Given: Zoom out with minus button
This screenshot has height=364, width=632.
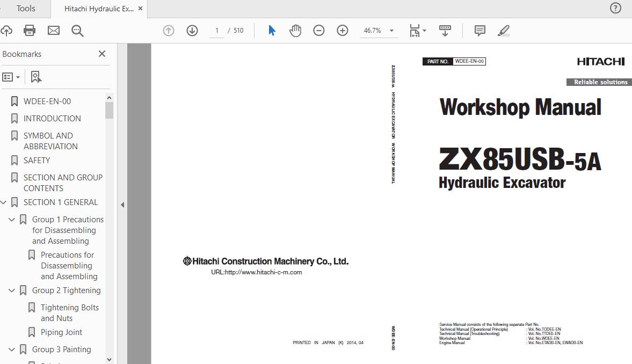Looking at the screenshot, I should point(319,31).
